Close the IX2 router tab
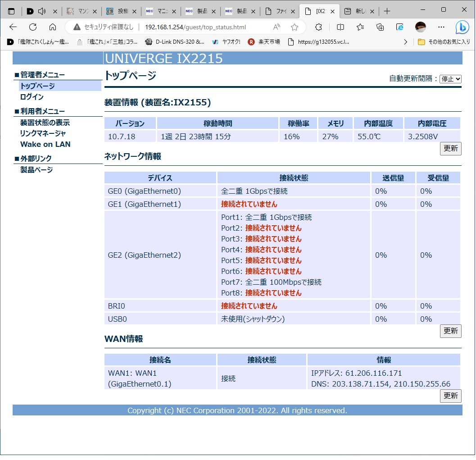The width and height of the screenshot is (476, 460). (332, 12)
